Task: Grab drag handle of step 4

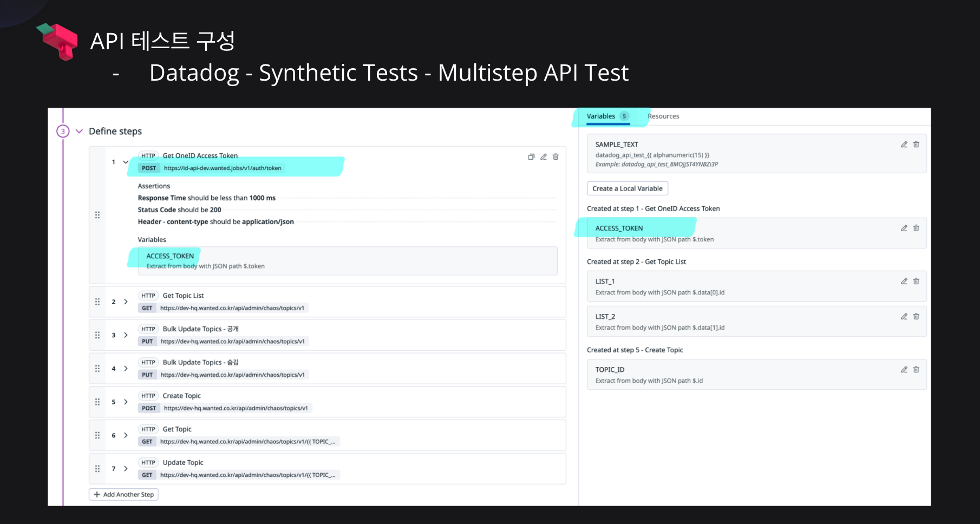Action: [x=97, y=369]
